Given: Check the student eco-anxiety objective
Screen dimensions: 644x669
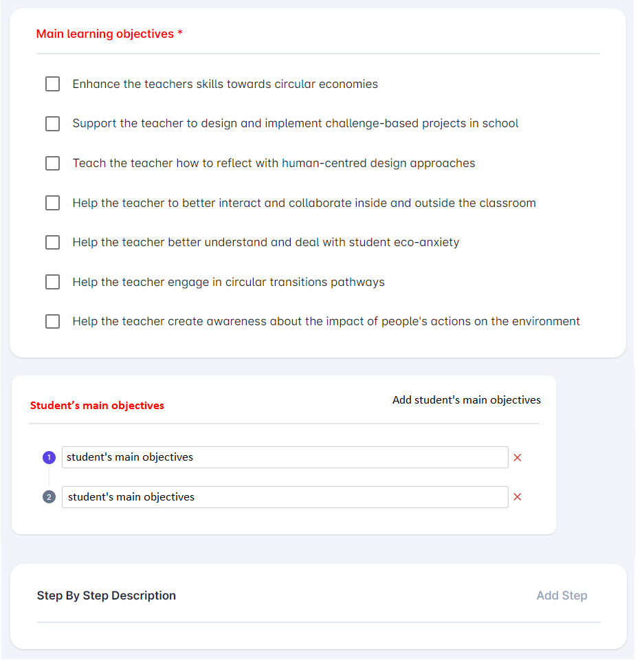Looking at the screenshot, I should click(53, 242).
